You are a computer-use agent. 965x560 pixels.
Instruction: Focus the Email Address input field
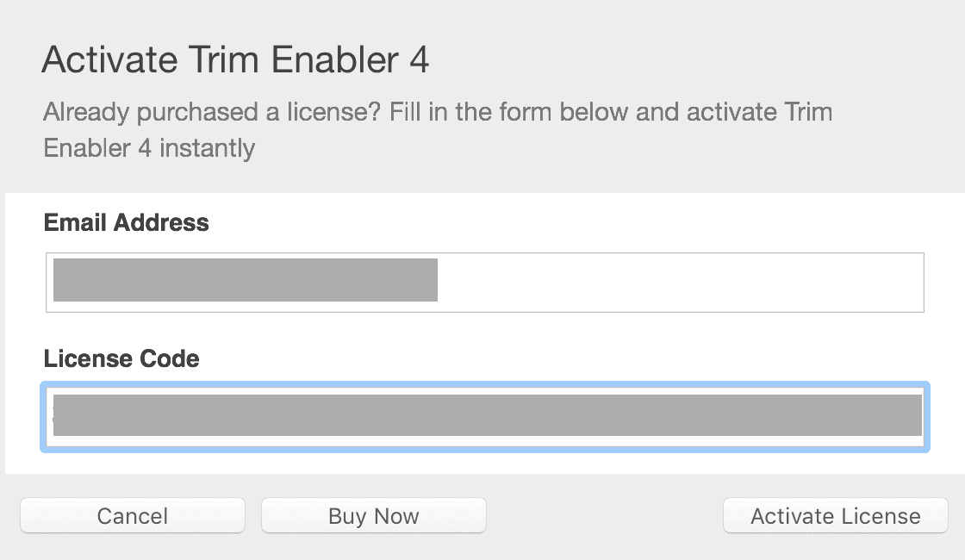[484, 282]
